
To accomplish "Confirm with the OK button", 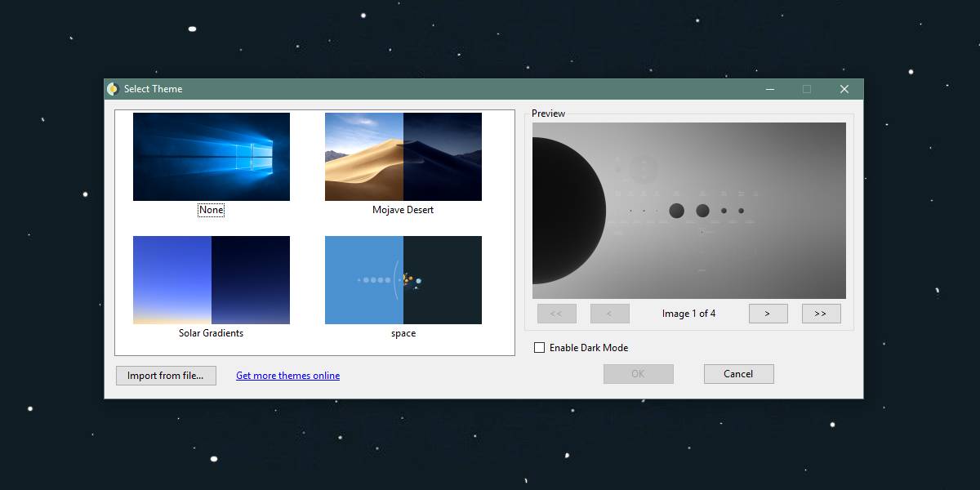I will tap(639, 374).
